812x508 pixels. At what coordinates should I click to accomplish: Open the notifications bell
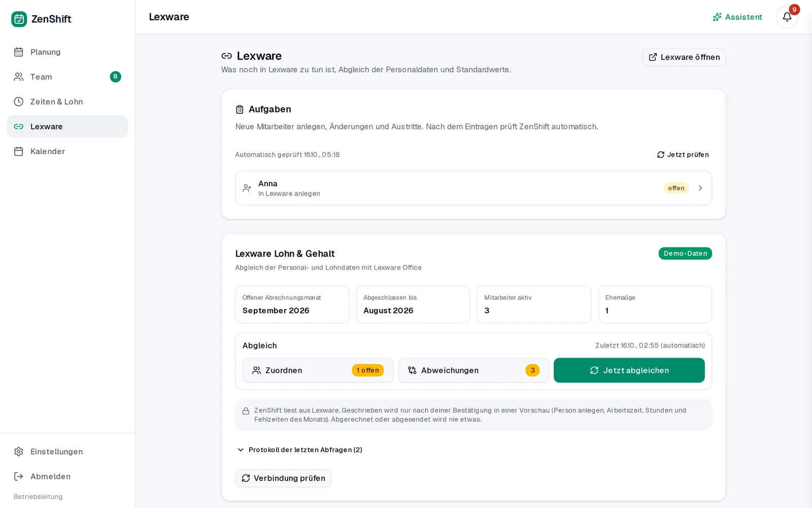coord(787,17)
